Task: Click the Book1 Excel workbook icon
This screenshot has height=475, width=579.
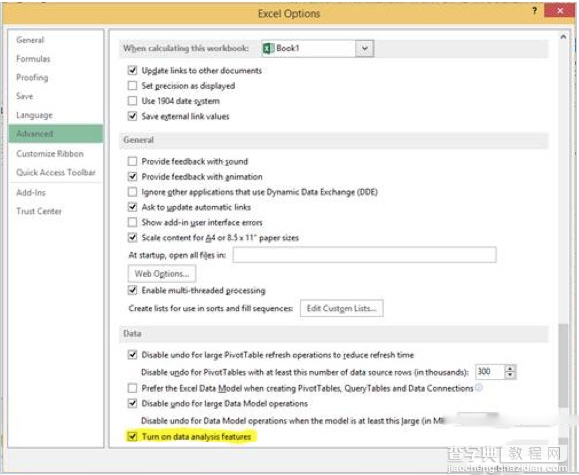Action: (x=268, y=48)
